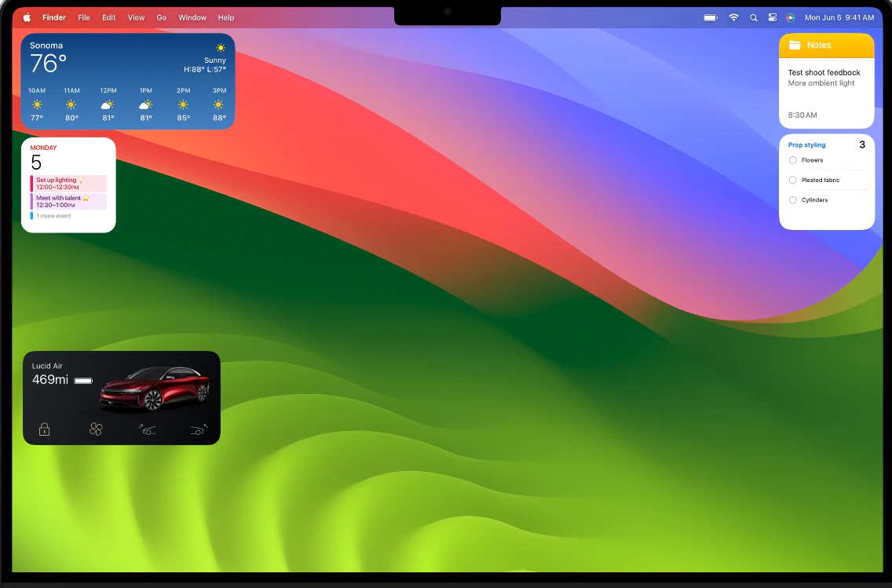Click the 76° current temperature
Viewport: 892px width, 588px height.
coord(49,64)
